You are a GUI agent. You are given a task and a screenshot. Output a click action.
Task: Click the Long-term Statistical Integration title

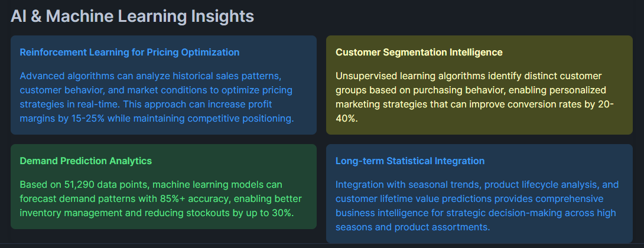click(x=410, y=161)
